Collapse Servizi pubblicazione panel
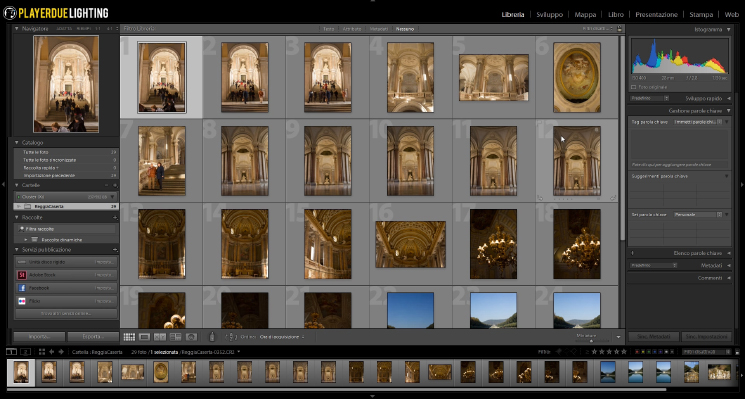The width and height of the screenshot is (745, 399). [x=17, y=250]
